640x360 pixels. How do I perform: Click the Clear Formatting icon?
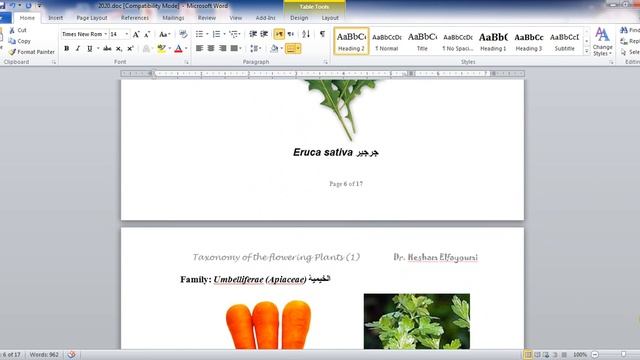point(183,34)
